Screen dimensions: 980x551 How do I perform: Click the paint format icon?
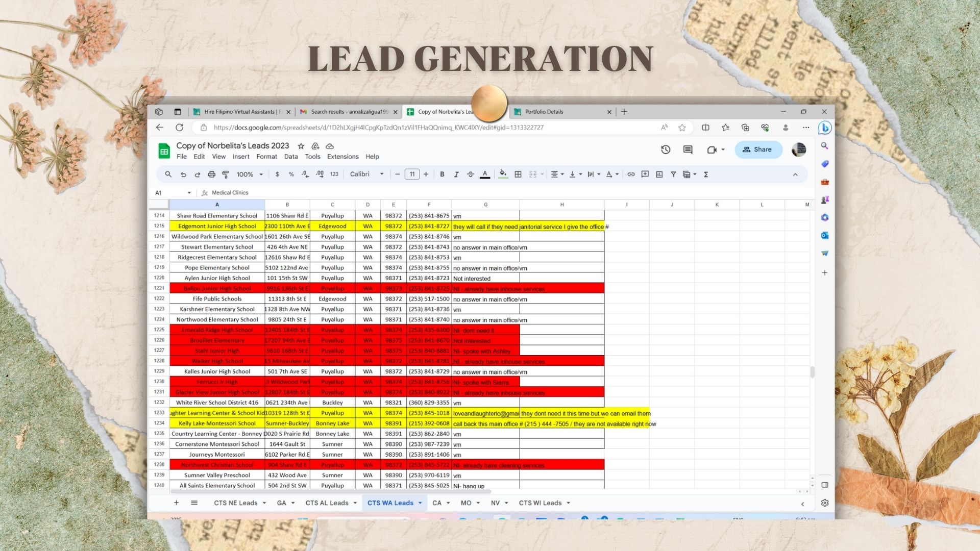tap(226, 174)
